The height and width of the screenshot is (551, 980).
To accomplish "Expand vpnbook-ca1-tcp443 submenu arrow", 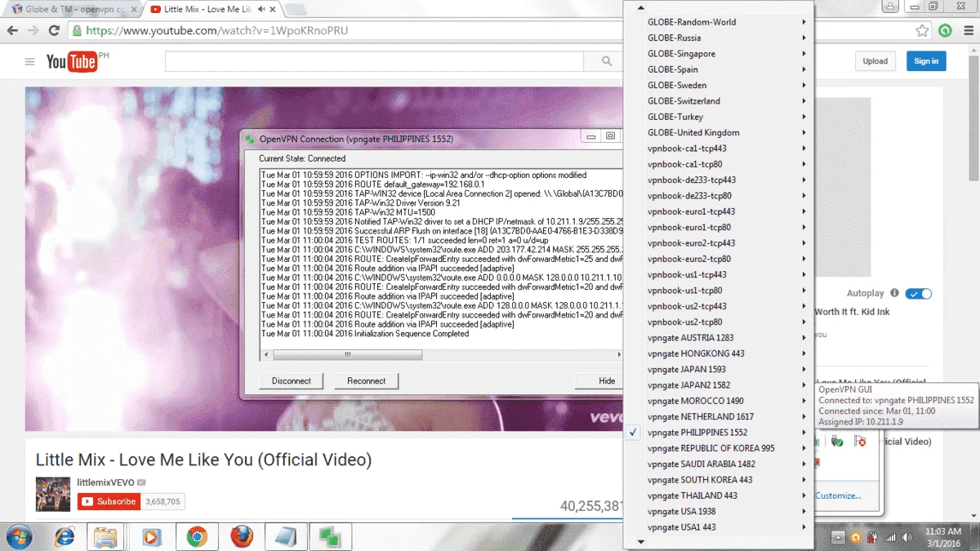I will click(x=804, y=149).
